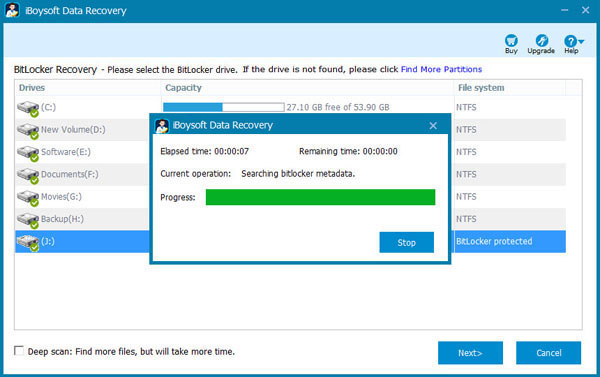Select the Software(E:) drive icon
Viewport: 600px width, 377px height.
tap(28, 153)
